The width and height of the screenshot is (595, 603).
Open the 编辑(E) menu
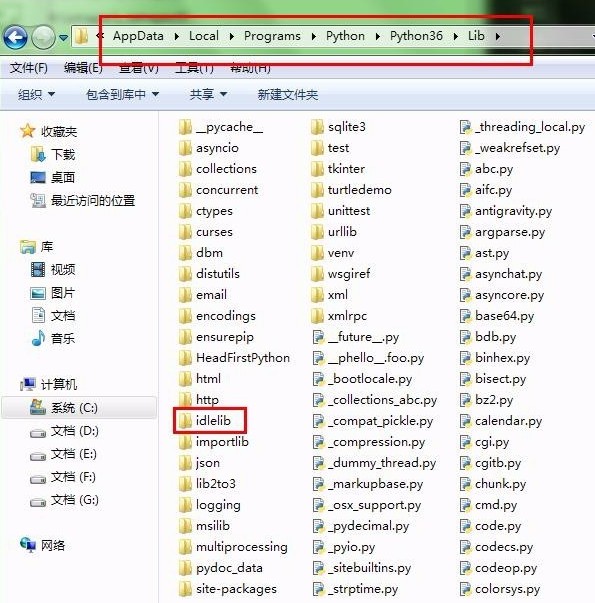pos(83,68)
